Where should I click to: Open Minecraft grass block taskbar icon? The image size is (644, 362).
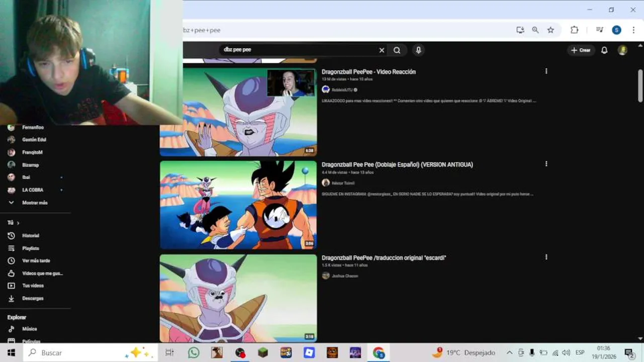(x=263, y=353)
